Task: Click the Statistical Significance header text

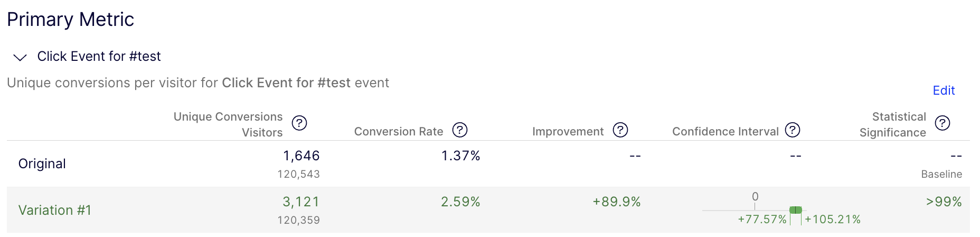Action: 893,124
